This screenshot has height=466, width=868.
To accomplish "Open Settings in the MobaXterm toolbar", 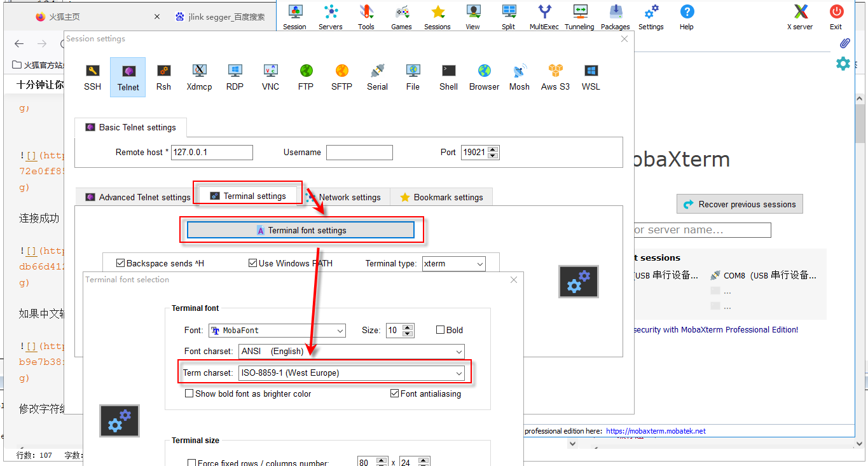I will (651, 17).
